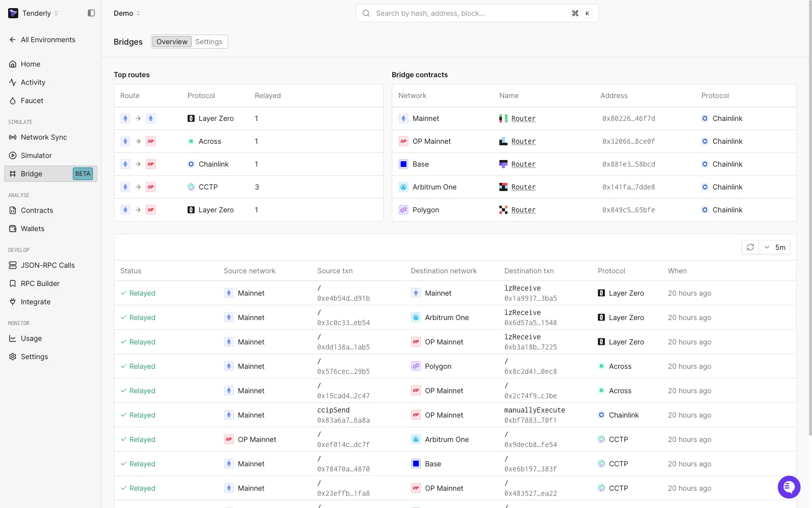Screen dimensions: 812x508
Task: Open Simulator page
Action: click(x=51, y=155)
